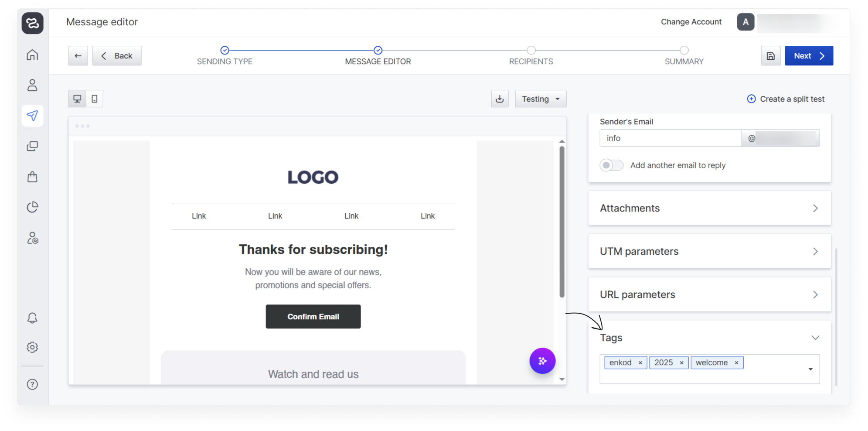Toggle Add another email to reply
This screenshot has height=431, width=868.
point(611,165)
